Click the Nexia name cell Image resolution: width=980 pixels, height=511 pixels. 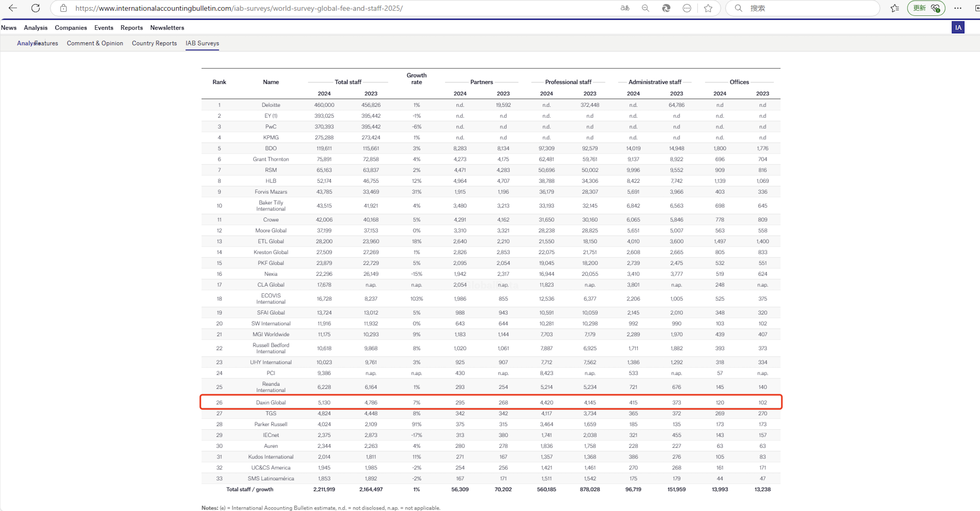click(271, 274)
